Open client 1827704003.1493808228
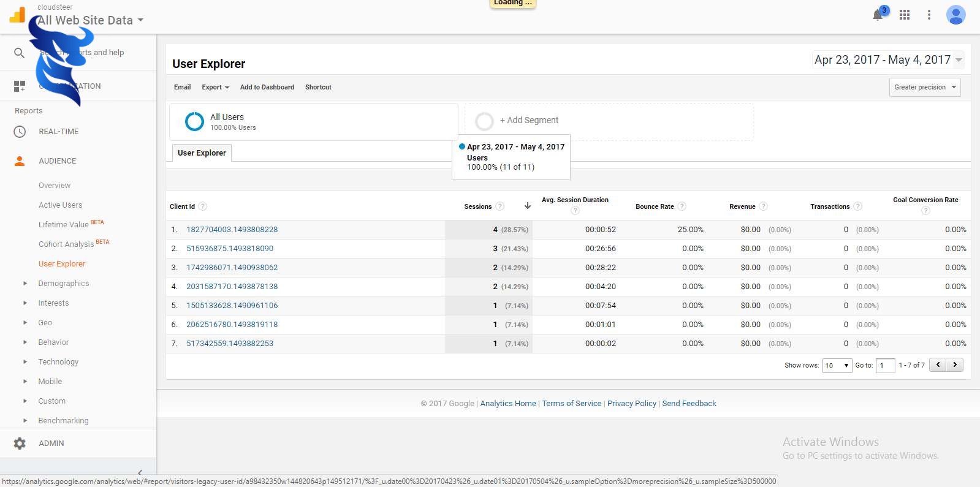The height and width of the screenshot is (487, 980). (x=232, y=230)
